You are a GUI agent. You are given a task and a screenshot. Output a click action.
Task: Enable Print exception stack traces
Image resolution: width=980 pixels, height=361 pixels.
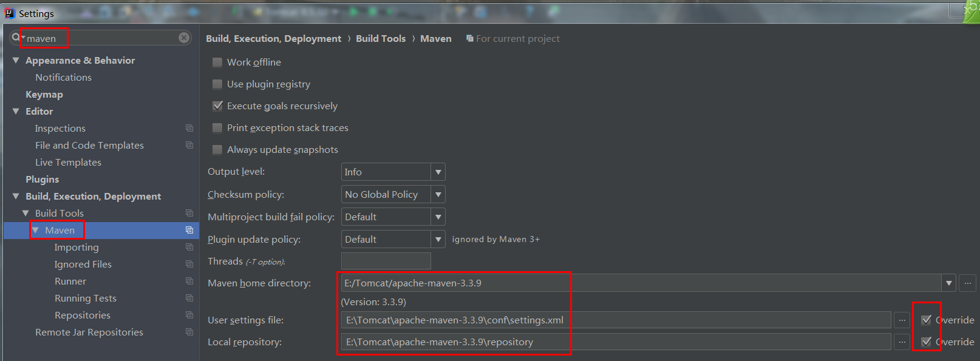click(217, 127)
